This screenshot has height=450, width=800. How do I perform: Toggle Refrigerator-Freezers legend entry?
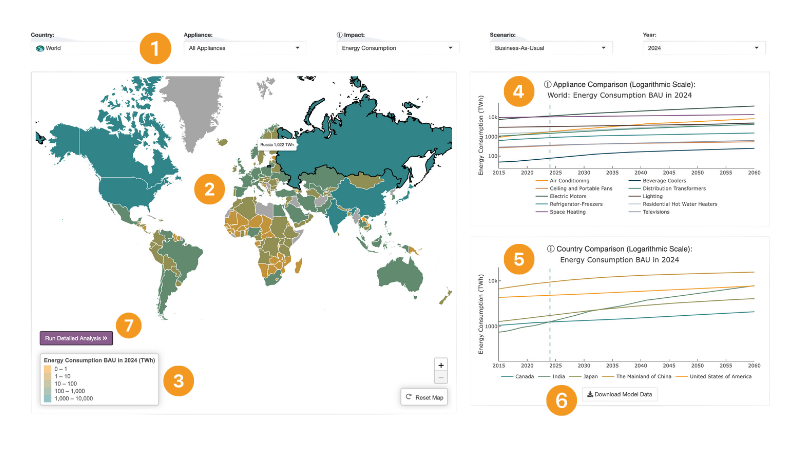569,204
